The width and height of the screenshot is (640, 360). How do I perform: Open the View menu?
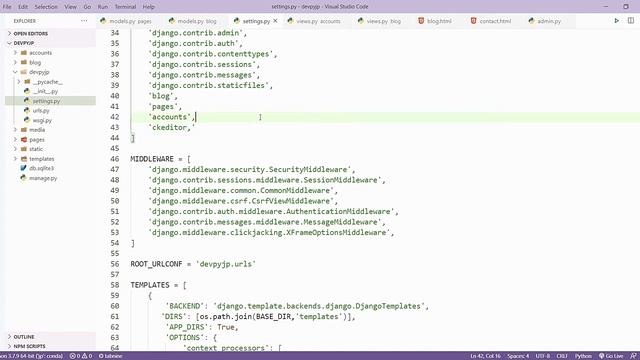point(70,7)
